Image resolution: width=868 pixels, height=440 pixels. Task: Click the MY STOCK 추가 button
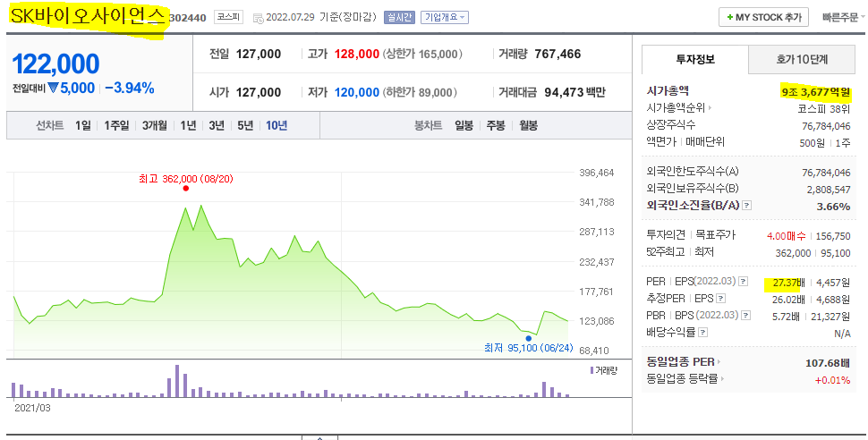[x=764, y=17]
